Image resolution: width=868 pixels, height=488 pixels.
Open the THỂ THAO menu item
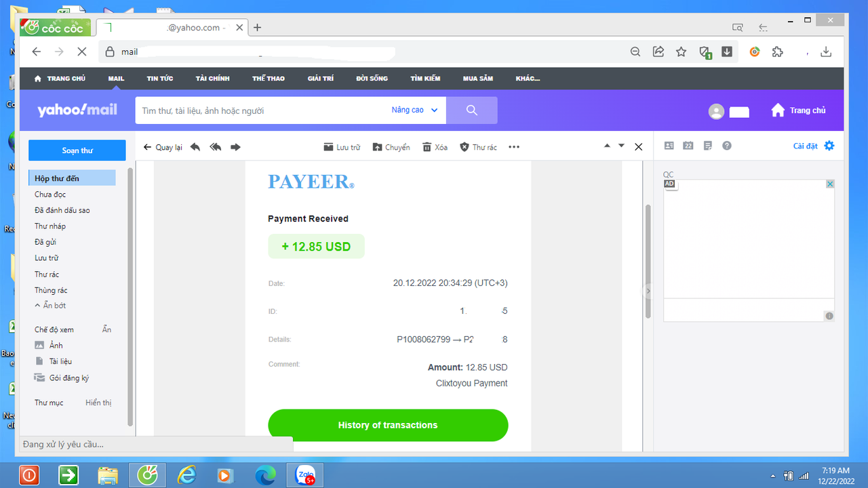pyautogui.click(x=269, y=79)
